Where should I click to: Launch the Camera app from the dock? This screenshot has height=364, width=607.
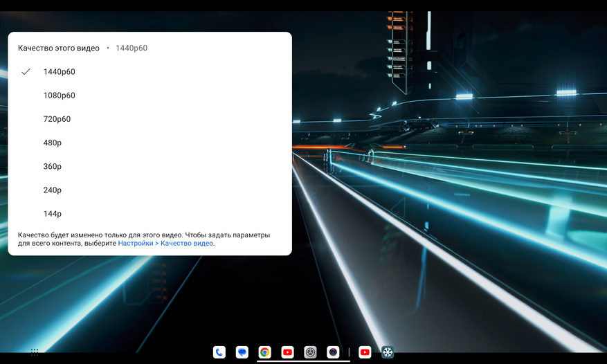click(333, 352)
